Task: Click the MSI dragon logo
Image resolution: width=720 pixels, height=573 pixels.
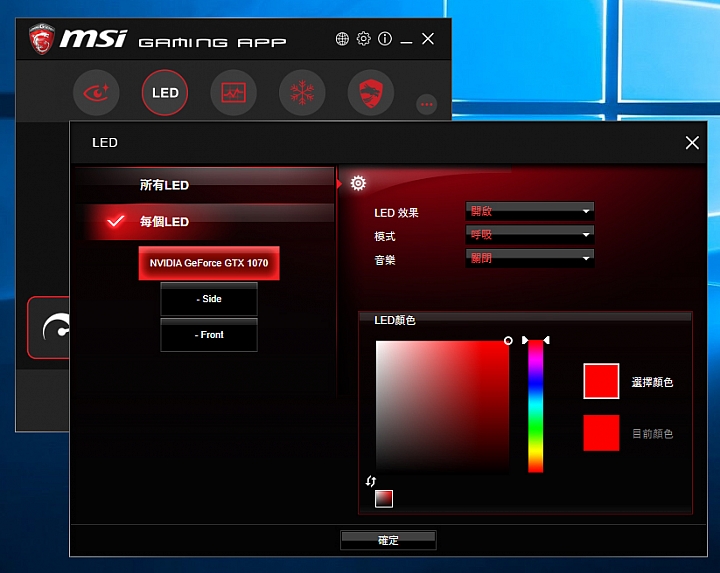Action: 42,39
